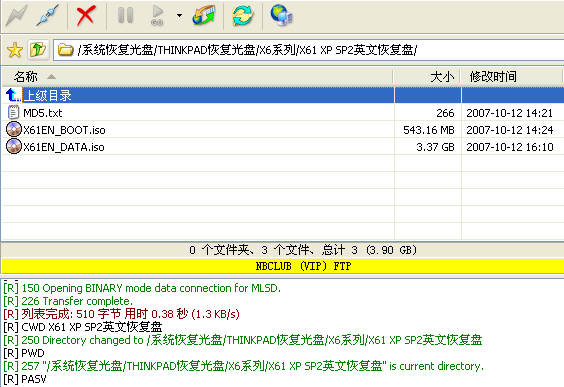This screenshot has width=564, height=387.
Task: Click the disconnect plug icon
Action: point(47,15)
